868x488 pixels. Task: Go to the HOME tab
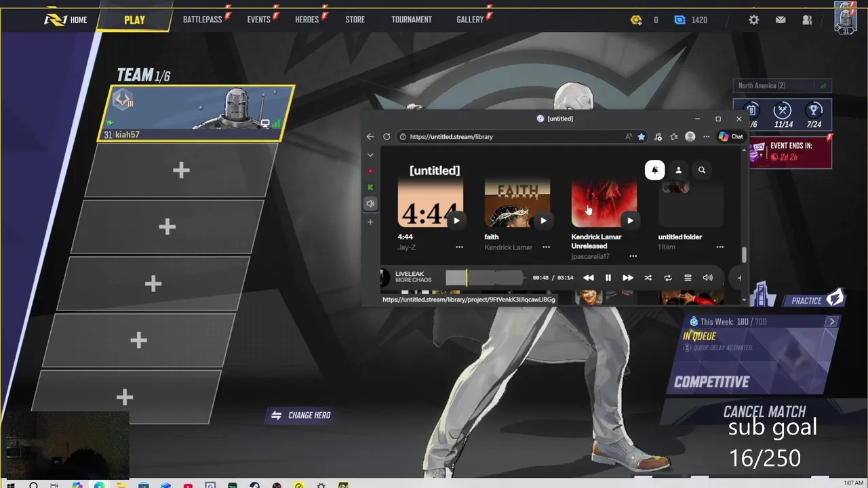[66, 20]
